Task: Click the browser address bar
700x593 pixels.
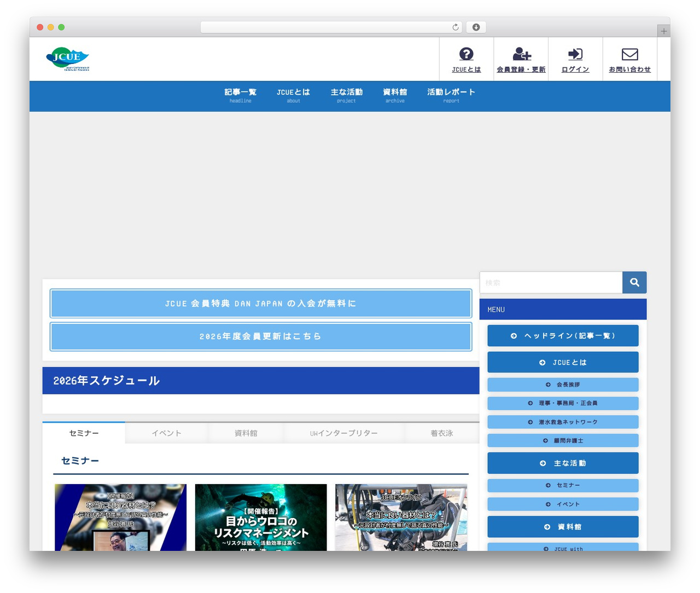Action: (x=331, y=27)
